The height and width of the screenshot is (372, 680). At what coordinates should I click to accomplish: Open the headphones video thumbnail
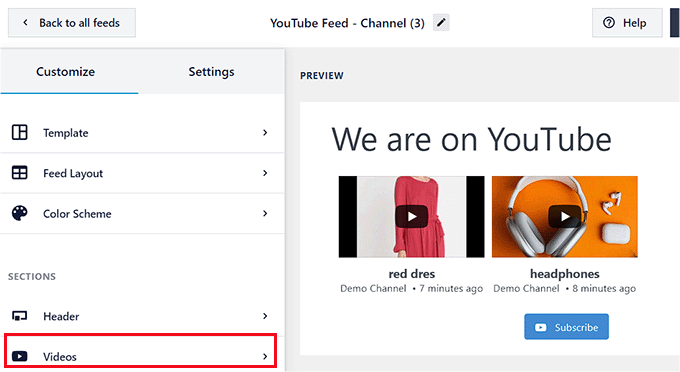click(565, 216)
